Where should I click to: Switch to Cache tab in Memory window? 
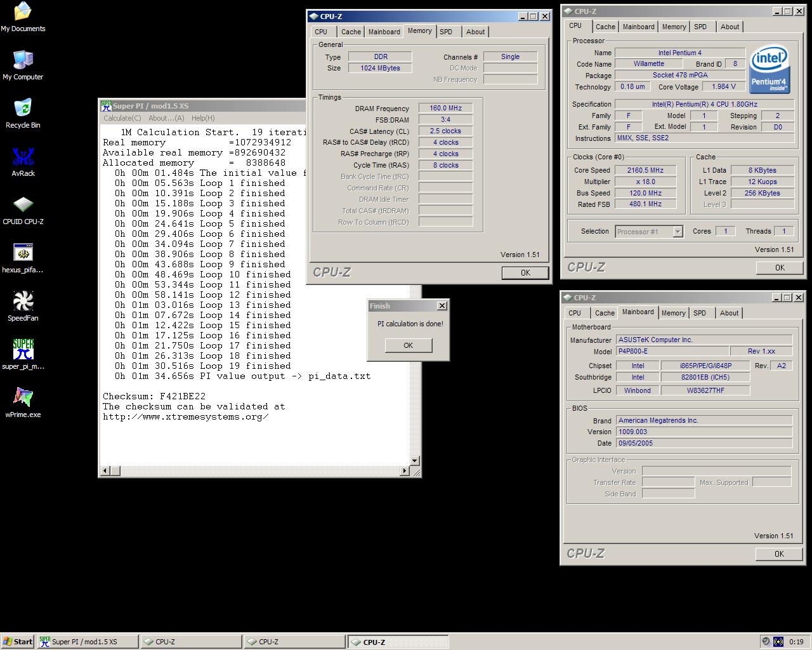[x=351, y=32]
